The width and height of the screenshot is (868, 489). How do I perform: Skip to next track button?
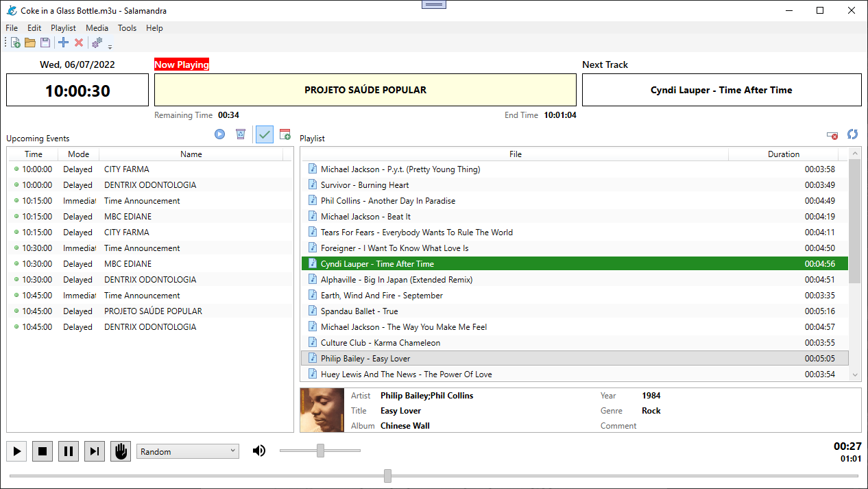coord(95,451)
